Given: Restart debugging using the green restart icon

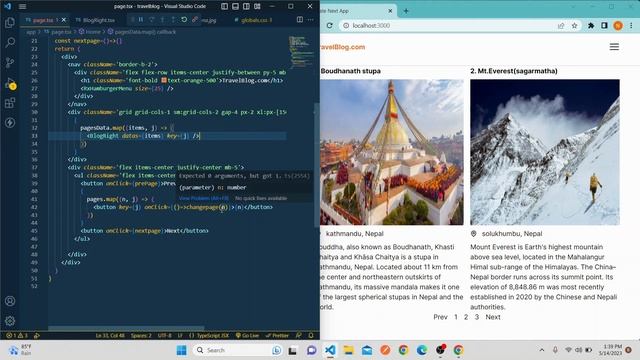Looking at the screenshot, I should (184, 20).
